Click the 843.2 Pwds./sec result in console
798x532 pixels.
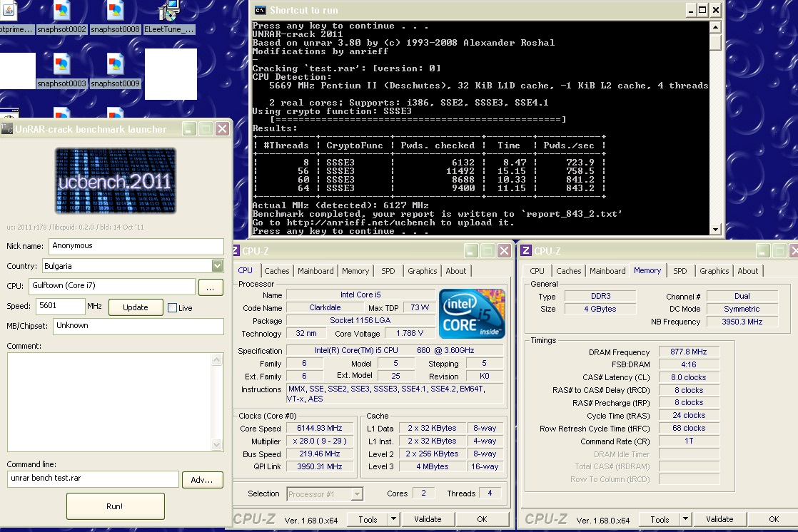pyautogui.click(x=580, y=188)
